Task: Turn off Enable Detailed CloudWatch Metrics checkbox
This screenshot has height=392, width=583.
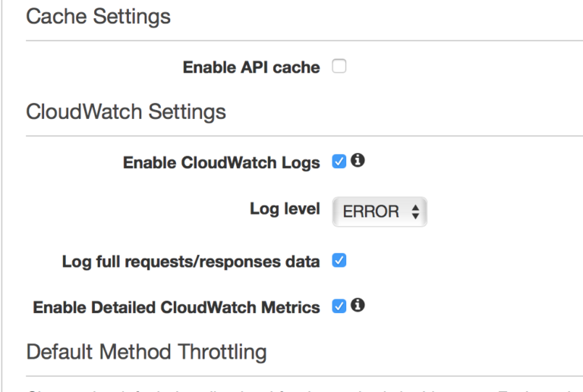Action: click(x=339, y=306)
